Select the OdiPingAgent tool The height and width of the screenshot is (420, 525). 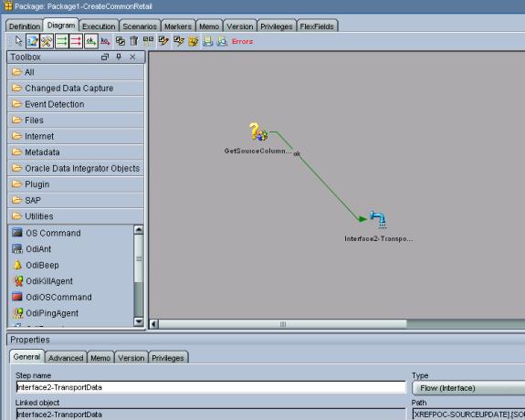[x=46, y=313]
